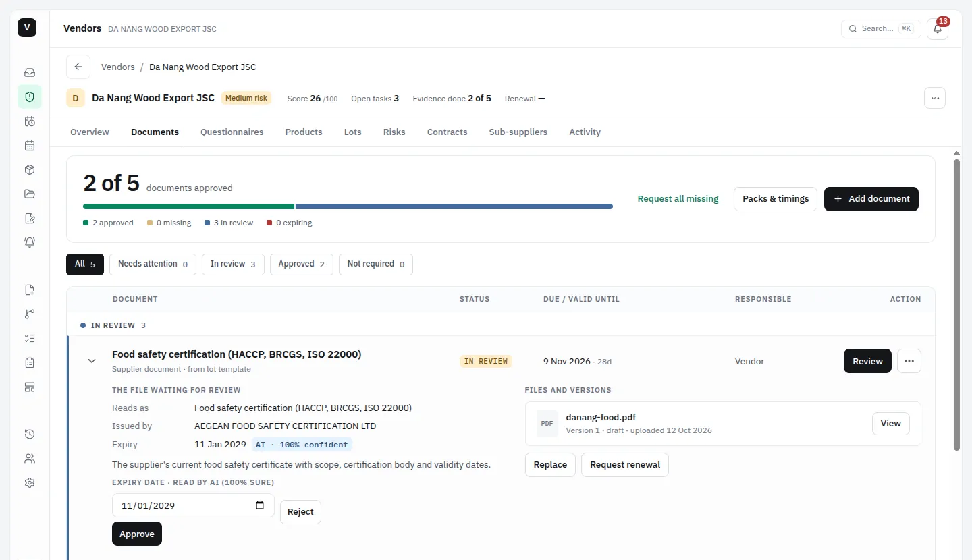This screenshot has height=560, width=972.
Task: Open the layout template sidebar icon
Action: point(30,387)
